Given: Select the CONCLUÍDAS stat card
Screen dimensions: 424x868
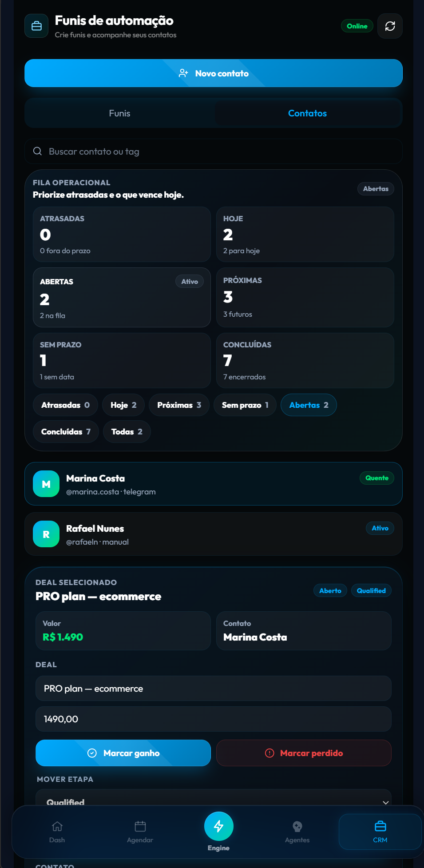Looking at the screenshot, I should pyautogui.click(x=305, y=361).
